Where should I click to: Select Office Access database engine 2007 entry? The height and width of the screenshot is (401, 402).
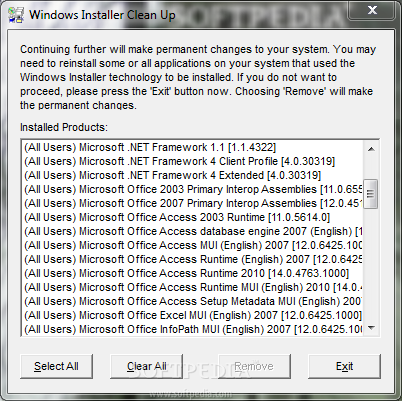(x=193, y=231)
